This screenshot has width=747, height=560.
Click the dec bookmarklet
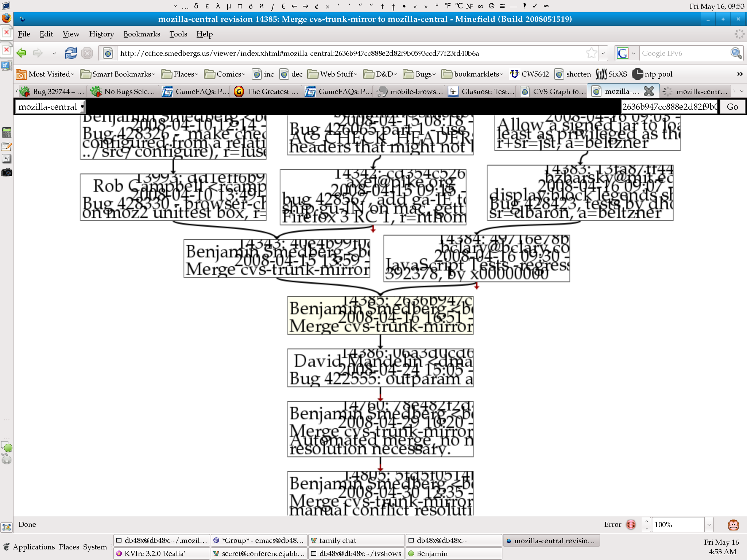click(x=291, y=74)
